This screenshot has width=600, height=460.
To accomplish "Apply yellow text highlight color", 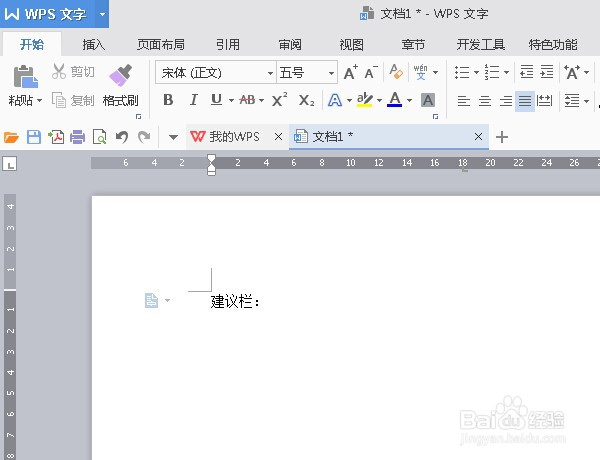I will pos(365,100).
